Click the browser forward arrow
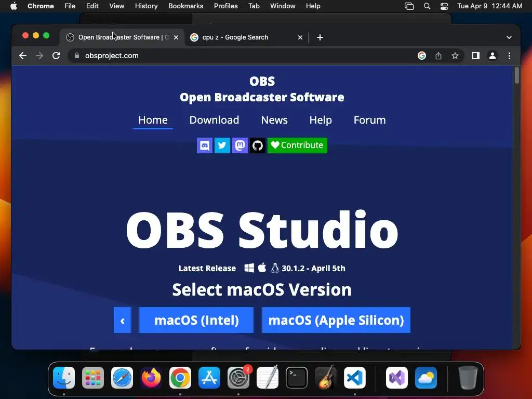Image resolution: width=532 pixels, height=399 pixels. (x=39, y=56)
